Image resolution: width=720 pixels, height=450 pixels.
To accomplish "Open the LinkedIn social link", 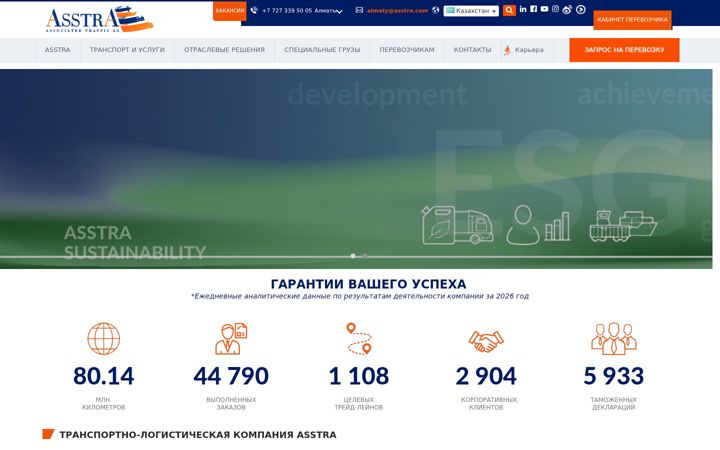I will tap(523, 9).
